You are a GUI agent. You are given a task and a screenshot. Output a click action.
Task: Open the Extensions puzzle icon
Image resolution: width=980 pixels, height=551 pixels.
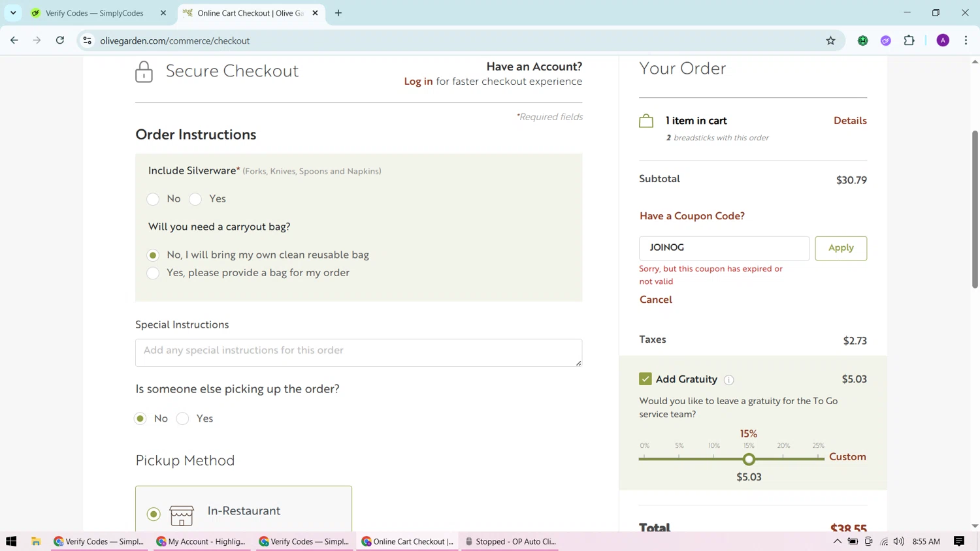coord(909,40)
